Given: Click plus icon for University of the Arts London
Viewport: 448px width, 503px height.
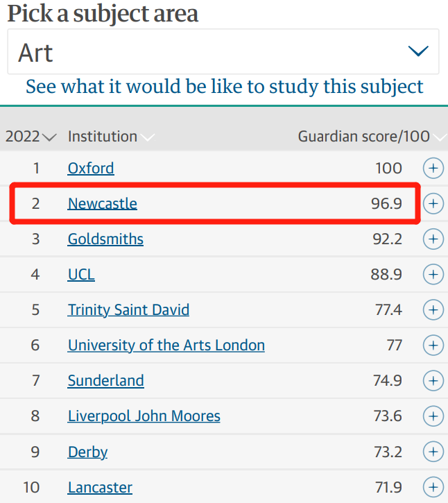Looking at the screenshot, I should click(x=433, y=346).
